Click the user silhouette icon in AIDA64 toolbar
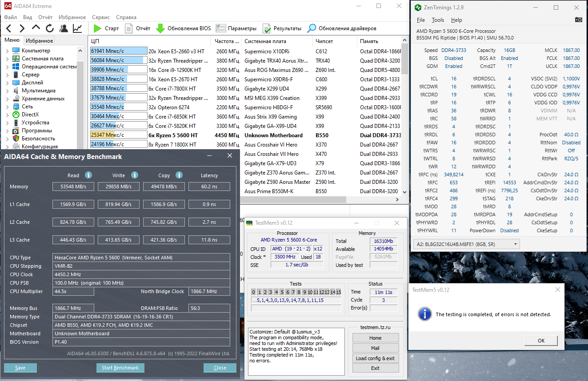The width and height of the screenshot is (588, 381). point(64,28)
